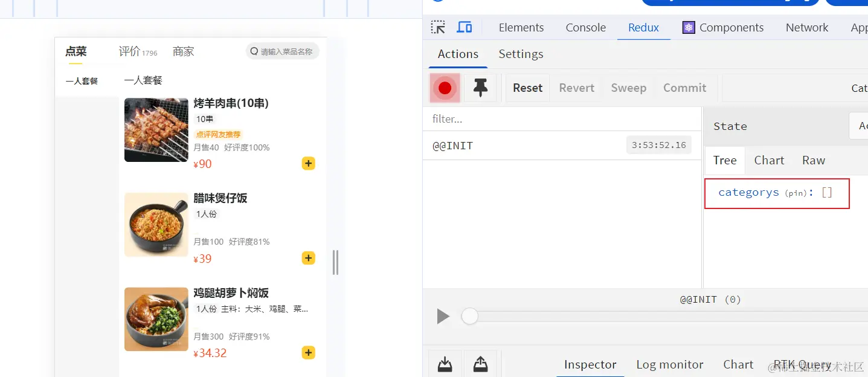Click the 鸡腿胡萝卜焖饭 dish title
Screen dimensions: 868x377
231,293
